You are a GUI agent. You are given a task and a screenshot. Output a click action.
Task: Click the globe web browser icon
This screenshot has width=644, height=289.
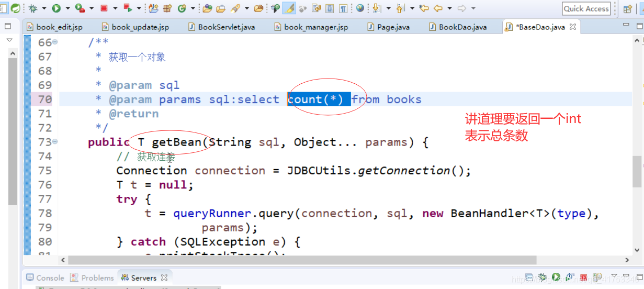click(360, 8)
